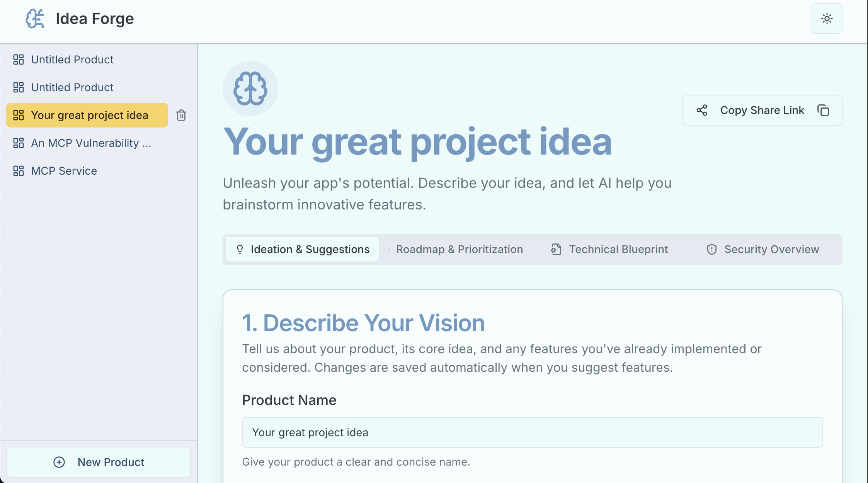Click the large brain illustration above the title
868x483 pixels.
250,88
